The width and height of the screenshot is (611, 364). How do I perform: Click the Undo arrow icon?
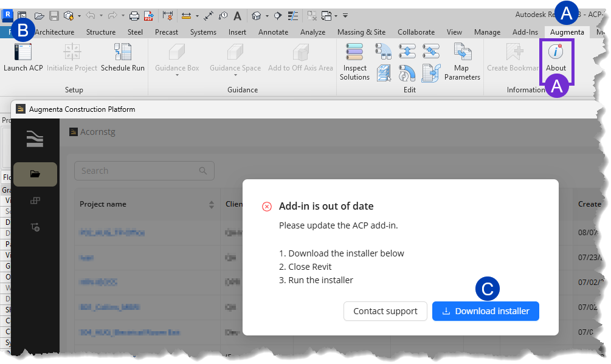(91, 16)
